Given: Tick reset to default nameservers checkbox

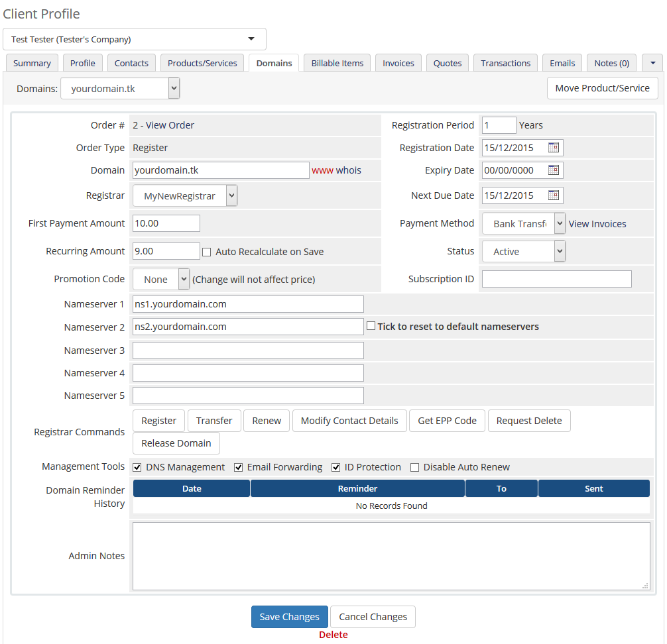Looking at the screenshot, I should pyautogui.click(x=371, y=325).
